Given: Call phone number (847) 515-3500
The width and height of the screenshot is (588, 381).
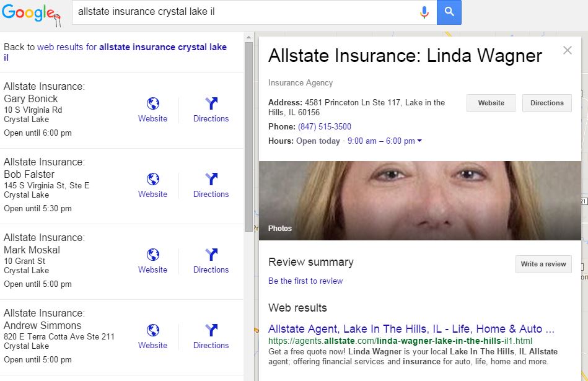Looking at the screenshot, I should (324, 127).
